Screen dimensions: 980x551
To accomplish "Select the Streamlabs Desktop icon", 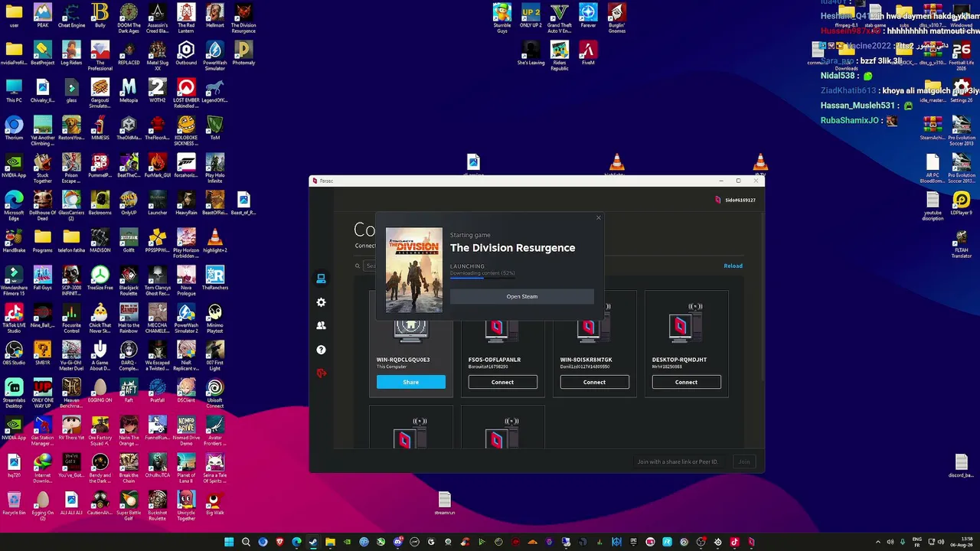I will (14, 393).
